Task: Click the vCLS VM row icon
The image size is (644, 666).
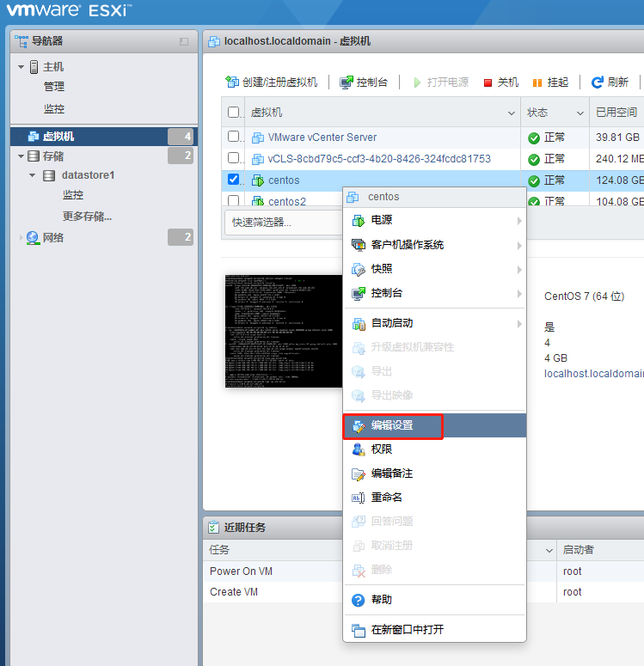Action: (258, 159)
